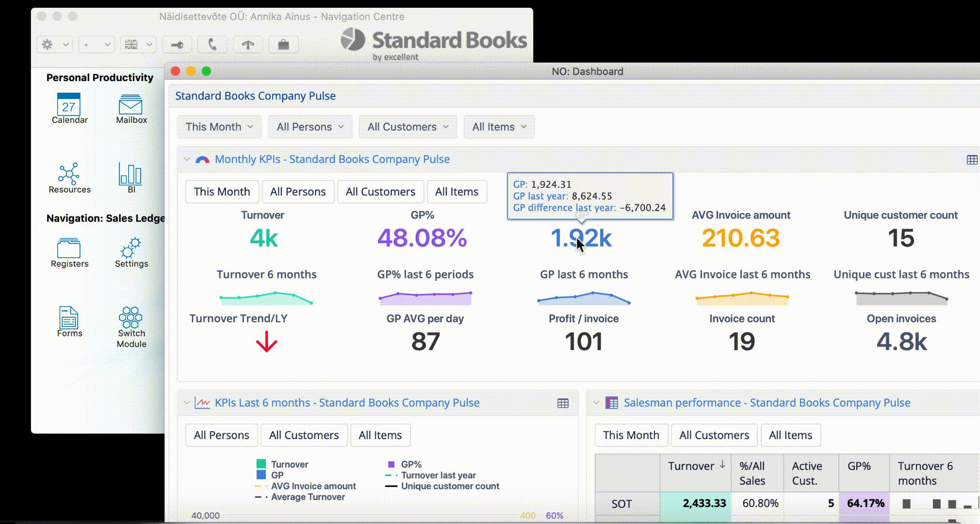This screenshot has width=980, height=524.
Task: Open the BI bar chart icon
Action: (131, 178)
